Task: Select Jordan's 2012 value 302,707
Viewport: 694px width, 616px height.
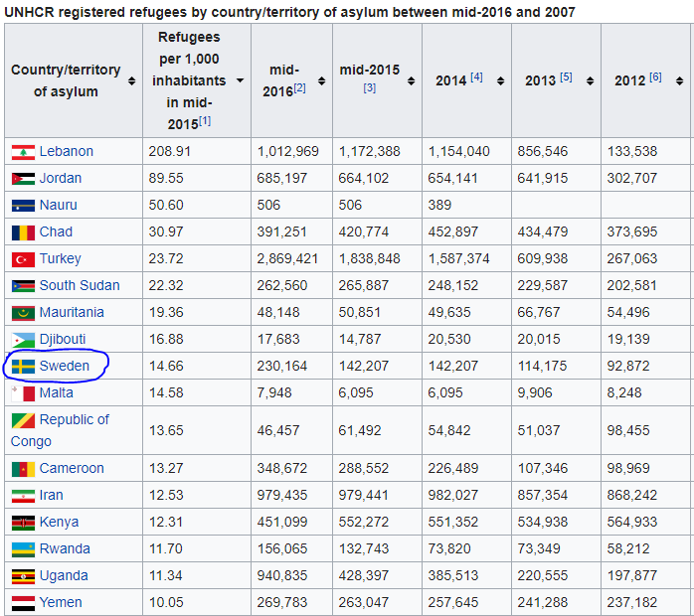Action: 632,178
